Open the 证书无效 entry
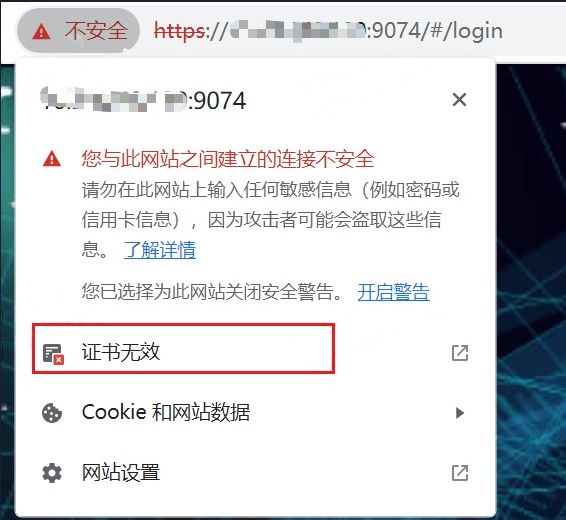566x520 pixels. (x=183, y=349)
